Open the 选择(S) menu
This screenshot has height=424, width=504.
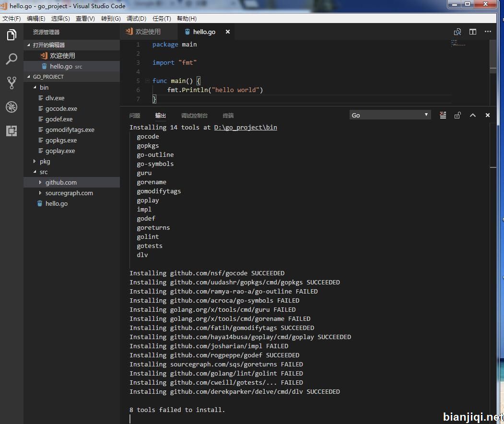pyautogui.click(x=60, y=18)
